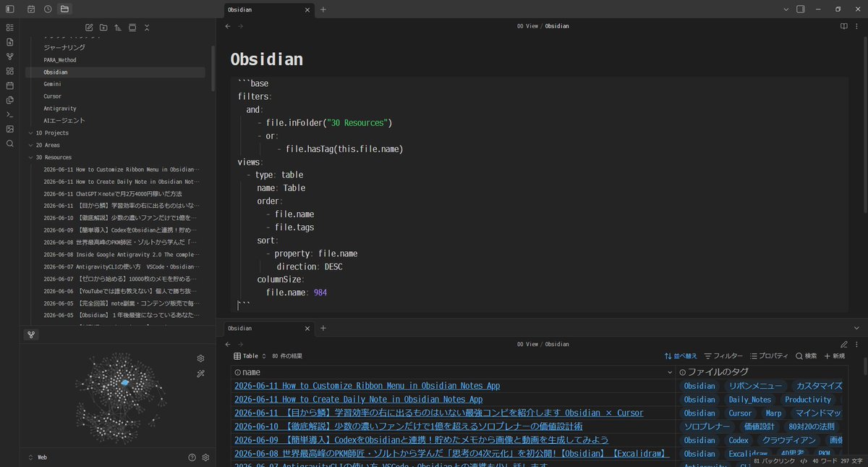Viewport: 868px width, 467px height.
Task: Open the templates copy icon in ribbon
Action: (x=9, y=100)
